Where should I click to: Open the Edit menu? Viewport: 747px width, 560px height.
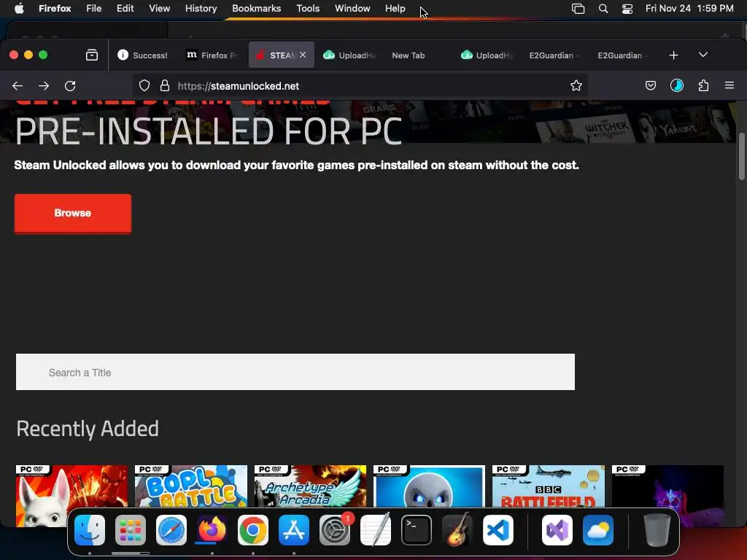pyautogui.click(x=125, y=8)
